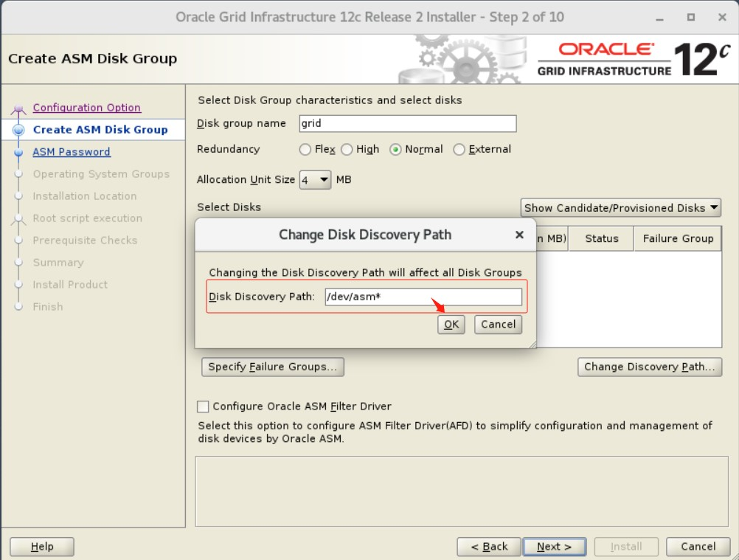Click the Install Product step text
The width and height of the screenshot is (739, 560).
70,285
